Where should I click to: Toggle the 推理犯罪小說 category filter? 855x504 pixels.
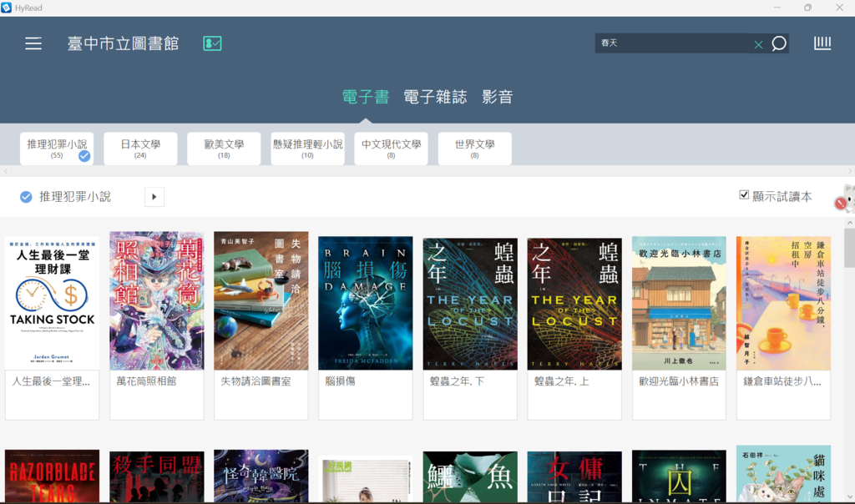click(x=57, y=149)
